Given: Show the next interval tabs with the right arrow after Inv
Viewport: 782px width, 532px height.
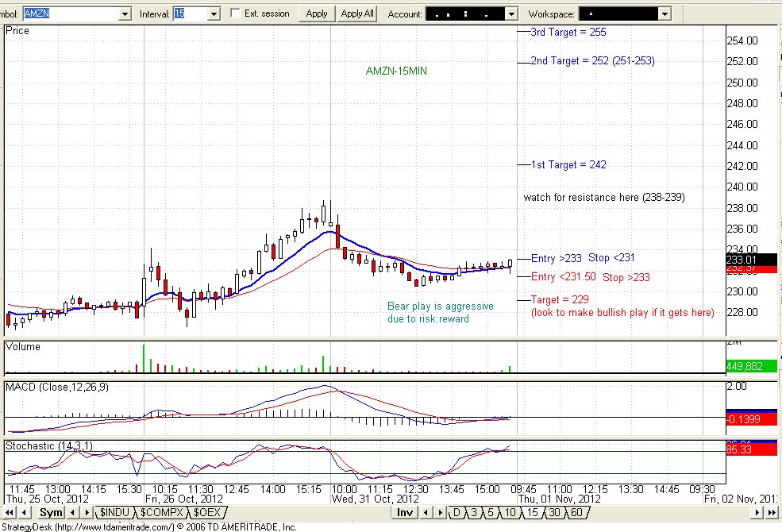Looking at the screenshot, I should (x=440, y=512).
